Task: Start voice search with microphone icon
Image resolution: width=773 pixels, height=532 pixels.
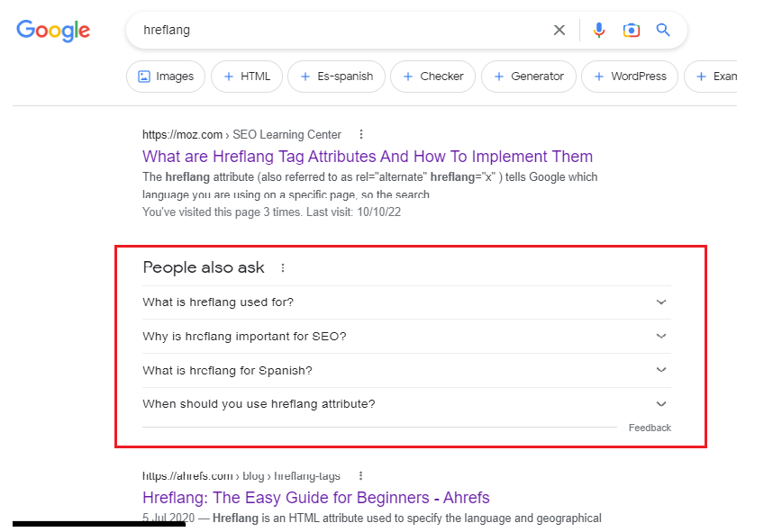Action: (599, 30)
